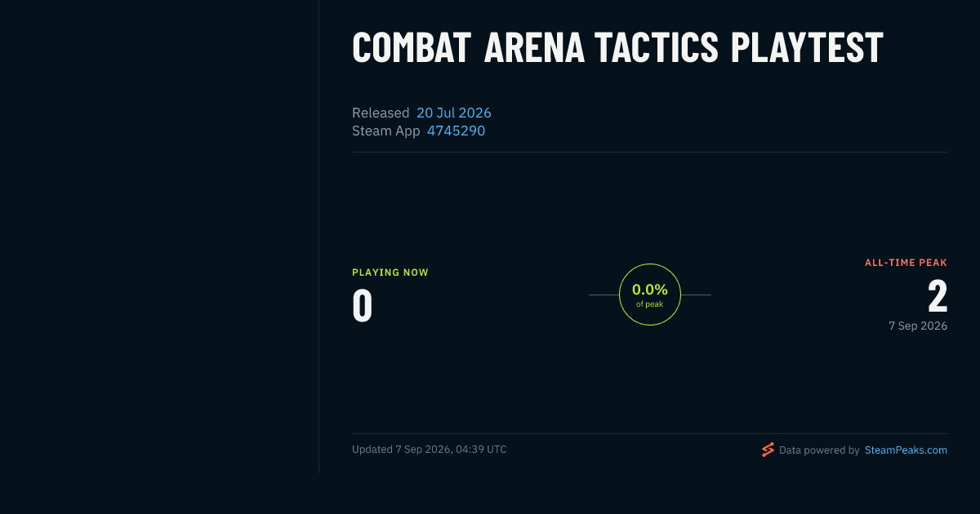Screen dimensions: 980x514
Task: Open the SteamPeaks.com link
Action: click(x=906, y=450)
